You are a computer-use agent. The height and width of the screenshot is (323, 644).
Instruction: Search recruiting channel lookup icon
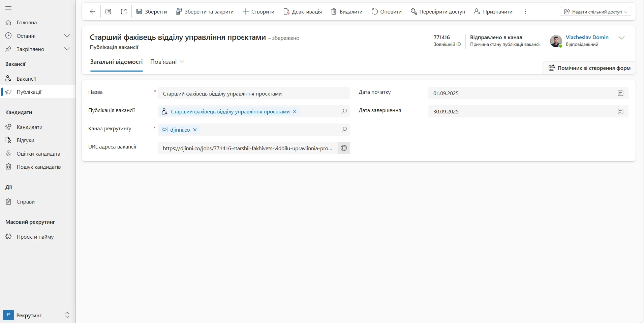[344, 130]
